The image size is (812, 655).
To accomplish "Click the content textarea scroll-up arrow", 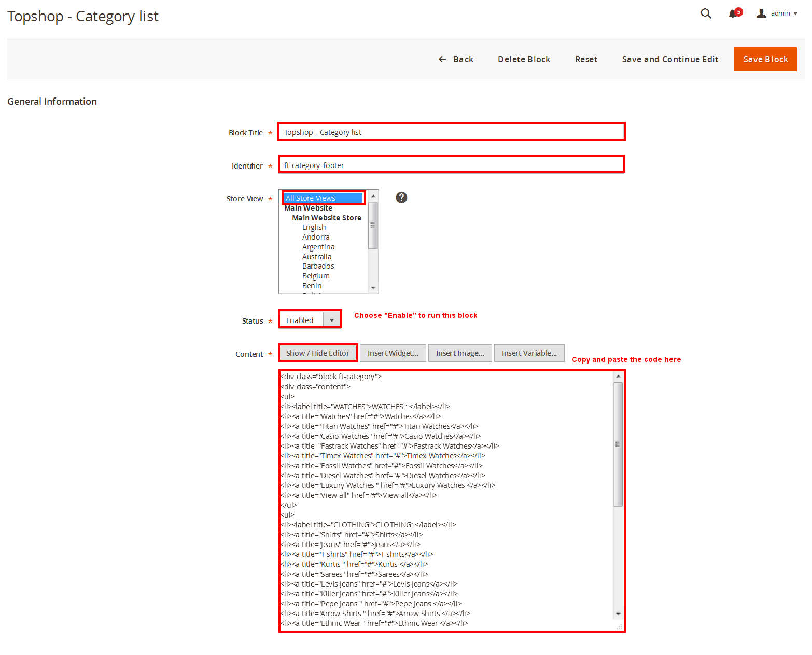I will [618, 376].
